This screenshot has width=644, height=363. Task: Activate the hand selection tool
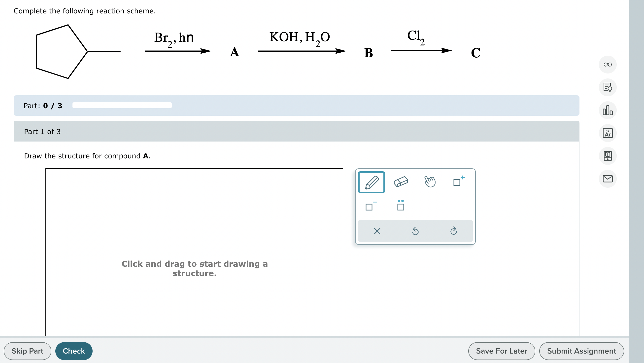[430, 182]
